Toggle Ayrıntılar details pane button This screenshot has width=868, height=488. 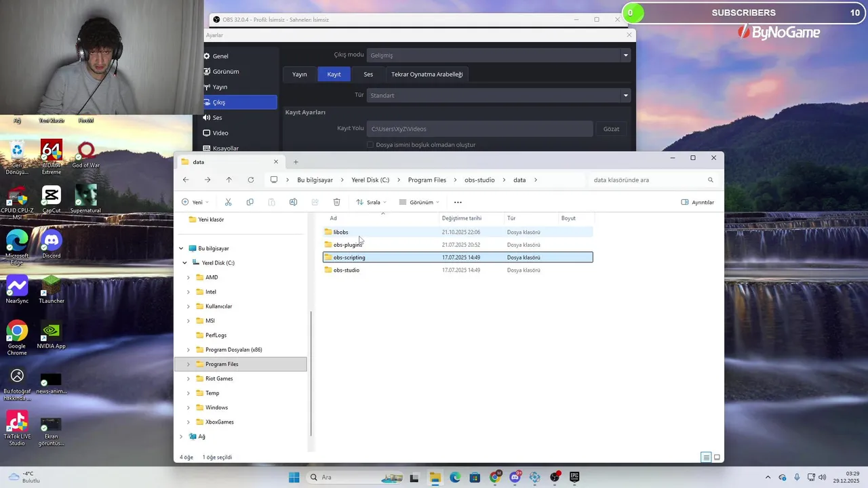tap(698, 202)
